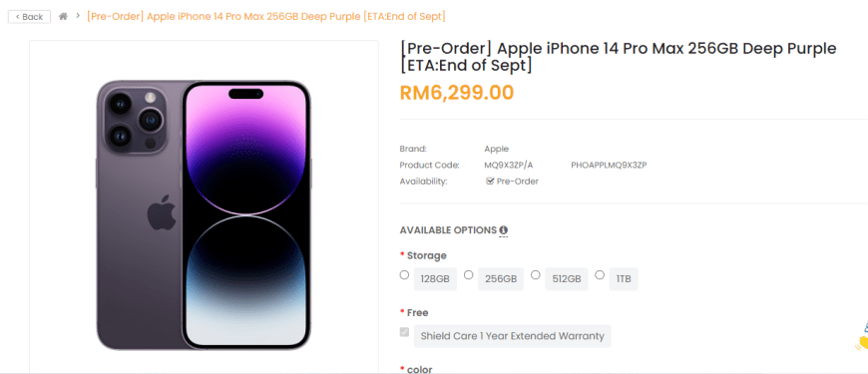Click the RM6,299.00 price text
This screenshot has width=868, height=374.
pos(457,93)
